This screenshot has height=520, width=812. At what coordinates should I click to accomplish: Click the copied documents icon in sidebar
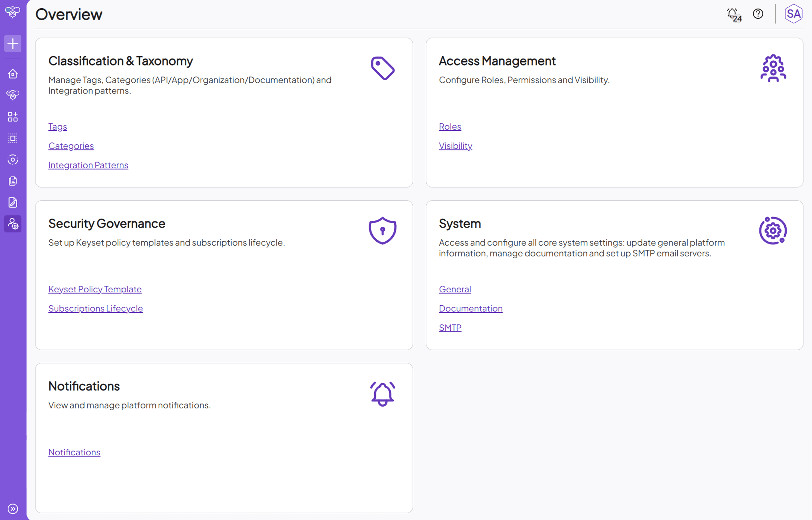click(x=12, y=181)
